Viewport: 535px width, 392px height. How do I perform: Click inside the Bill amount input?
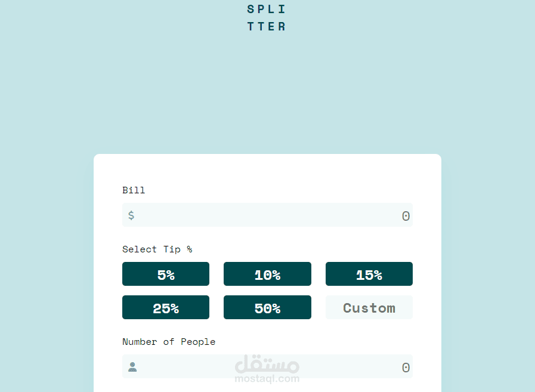(267, 215)
